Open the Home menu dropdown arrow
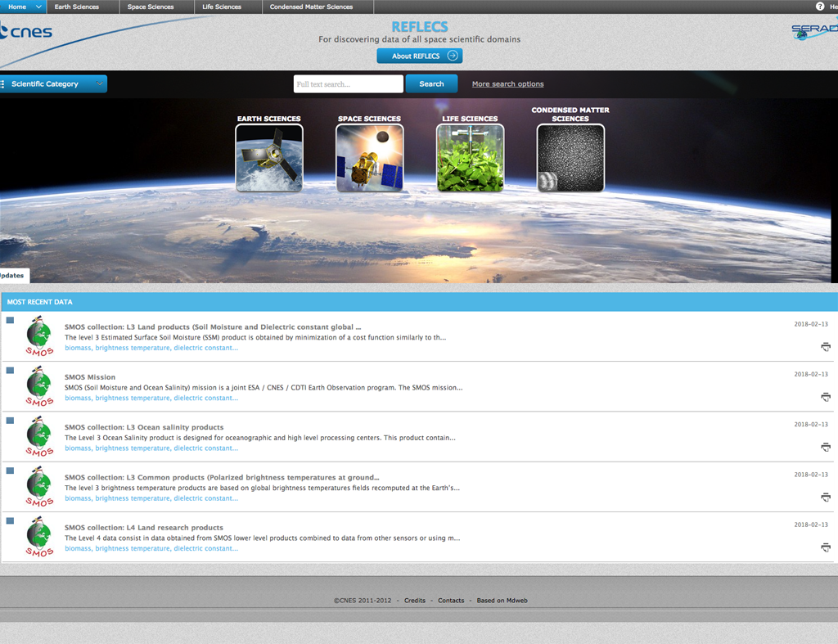The image size is (838, 644). point(38,7)
